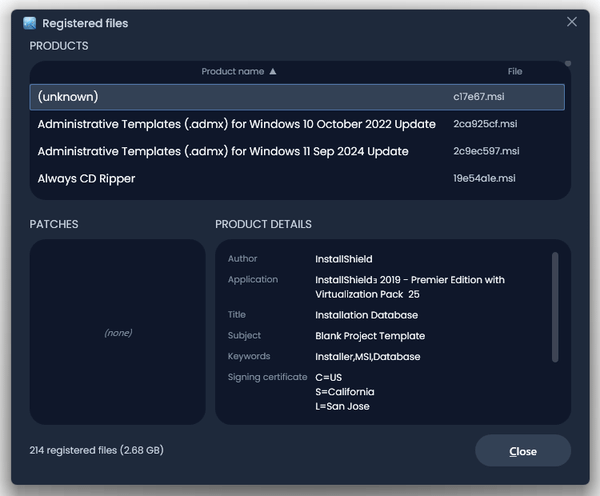The width and height of the screenshot is (600, 496).
Task: Click the Author field label
Action: coord(242,259)
